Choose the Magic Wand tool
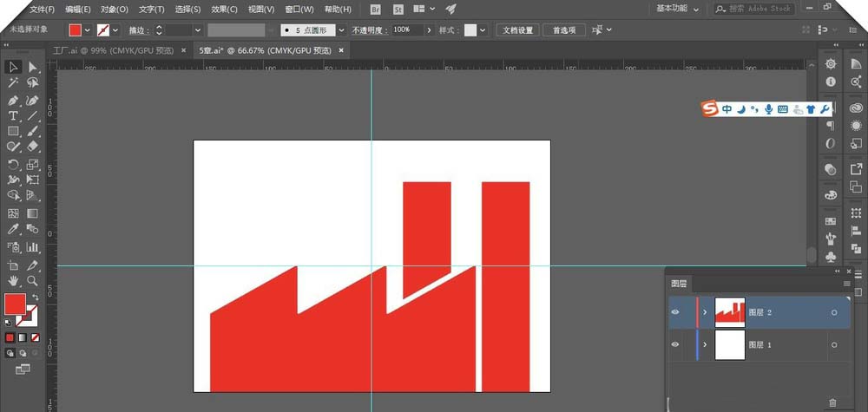The height and width of the screenshot is (412, 868). [x=13, y=83]
